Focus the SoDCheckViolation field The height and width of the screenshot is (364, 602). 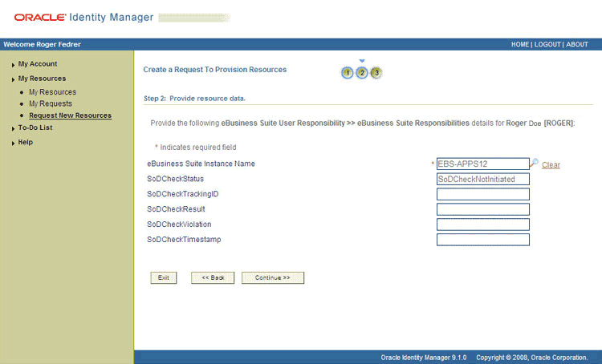pyautogui.click(x=483, y=224)
